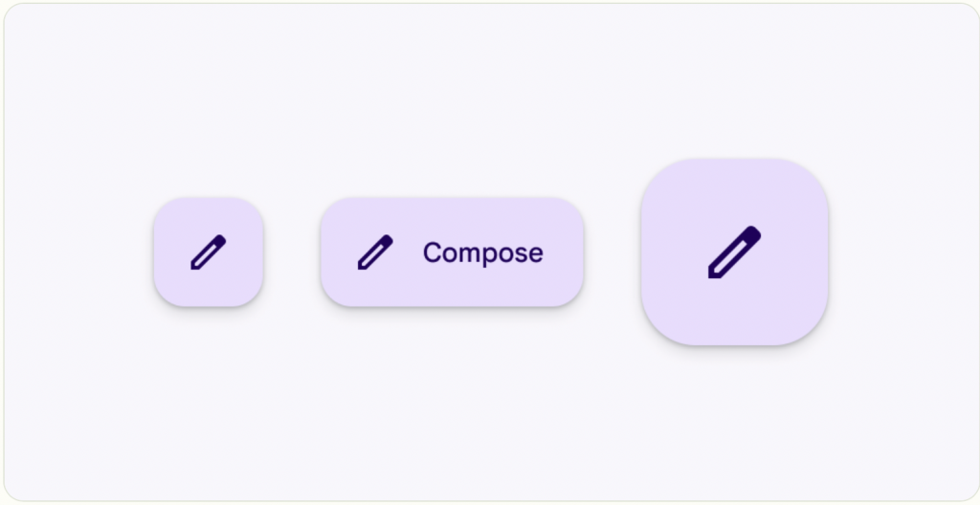980x505 pixels.
Task: Click the pencil glyph inside the large FAB
Action: (x=734, y=252)
